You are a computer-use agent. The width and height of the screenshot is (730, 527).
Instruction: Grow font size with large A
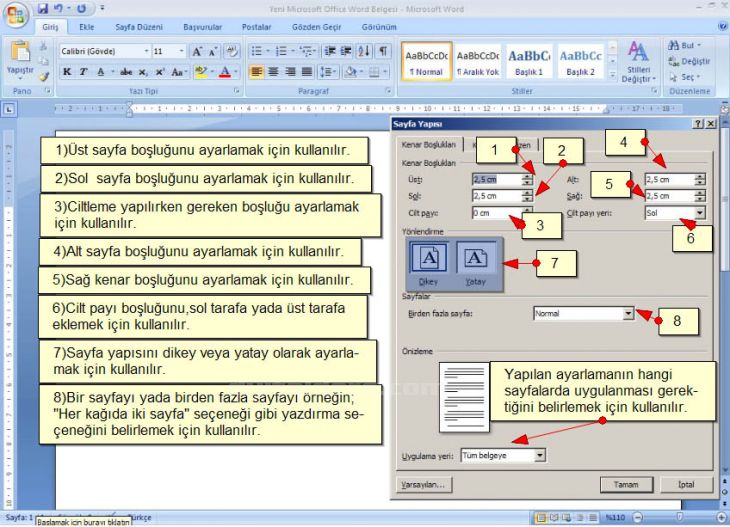point(196,51)
